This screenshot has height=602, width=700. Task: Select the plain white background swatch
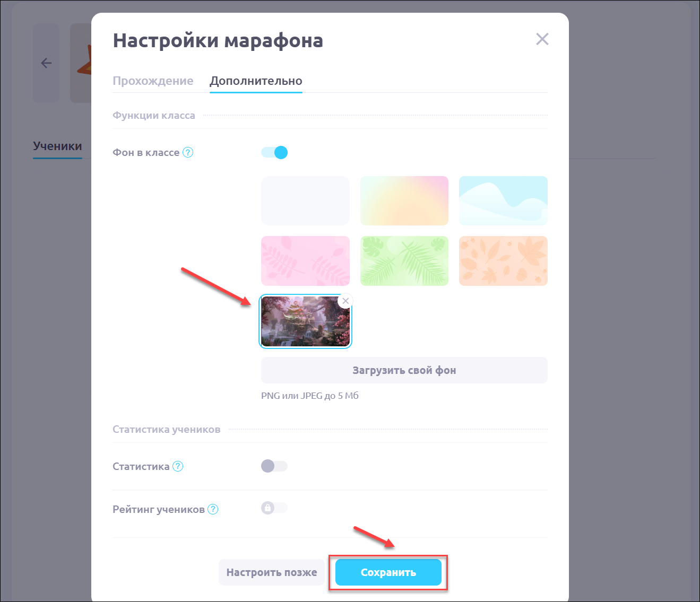click(x=305, y=201)
